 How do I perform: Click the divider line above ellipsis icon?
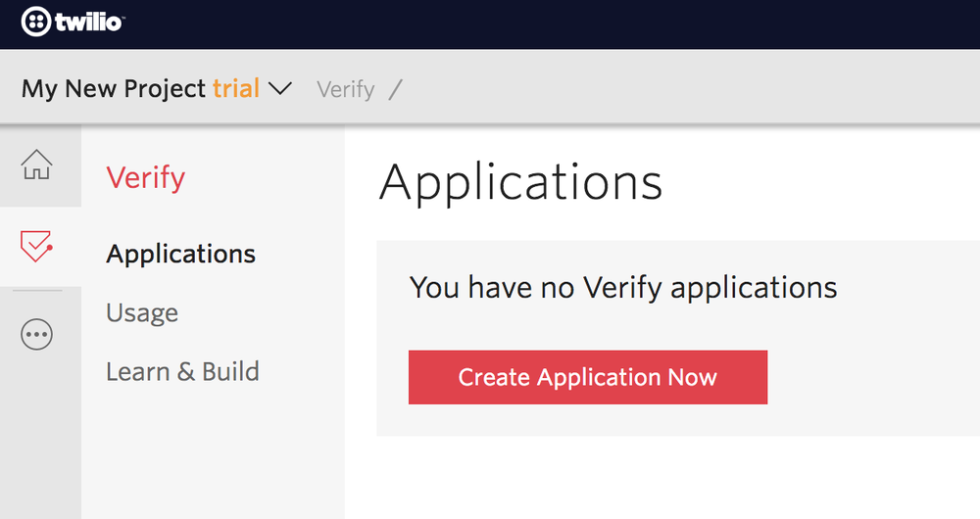tap(37, 291)
